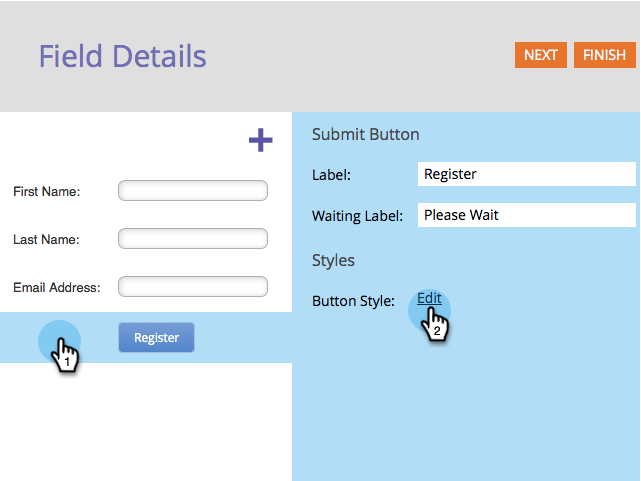This screenshot has width=641, height=481.
Task: Click the Button Style label text
Action: pos(353,301)
